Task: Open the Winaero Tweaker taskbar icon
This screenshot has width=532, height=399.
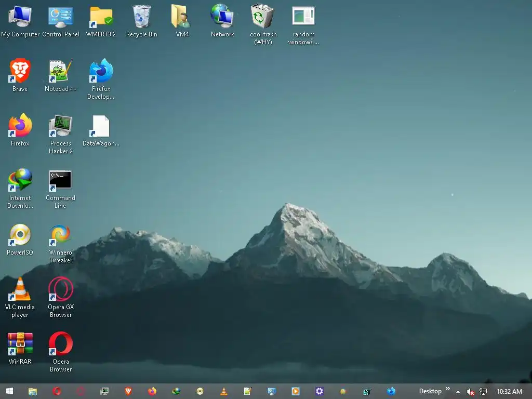Action: 343,391
